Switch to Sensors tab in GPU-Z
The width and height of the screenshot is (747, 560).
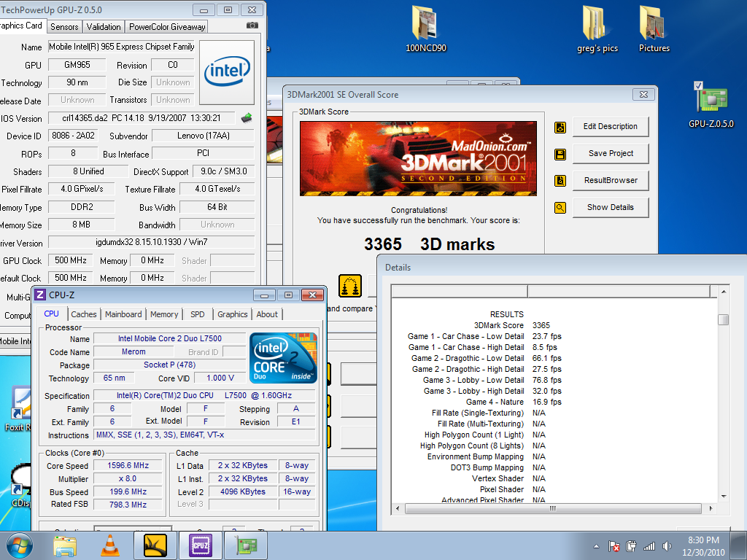[64, 27]
